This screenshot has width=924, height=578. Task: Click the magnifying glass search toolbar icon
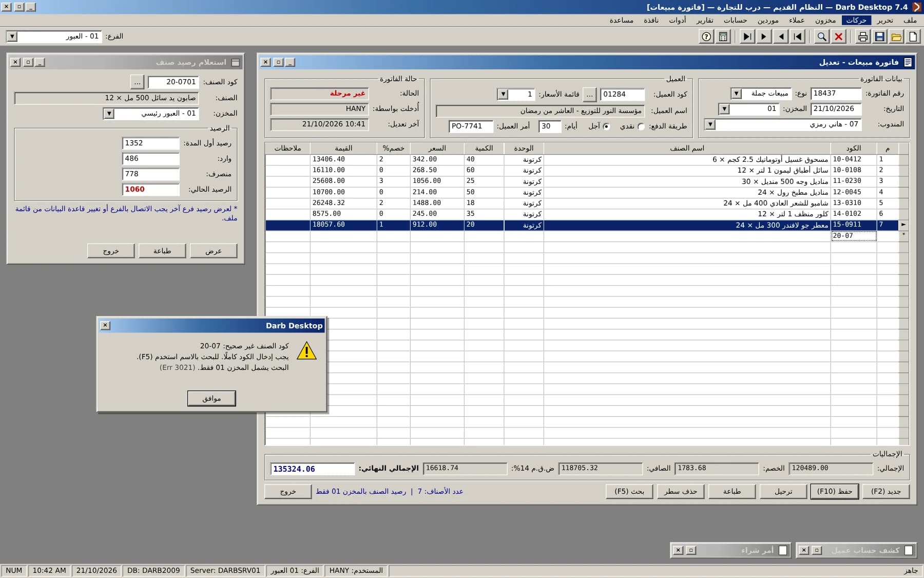click(x=822, y=36)
